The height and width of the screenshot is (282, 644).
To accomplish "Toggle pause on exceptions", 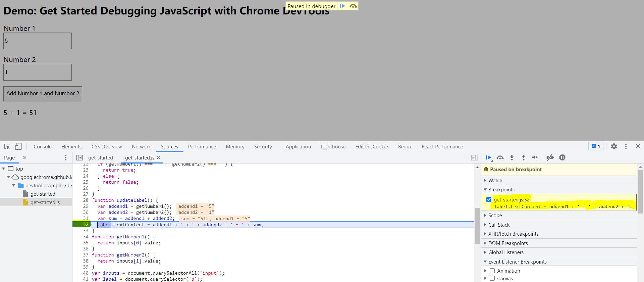I will (562, 157).
